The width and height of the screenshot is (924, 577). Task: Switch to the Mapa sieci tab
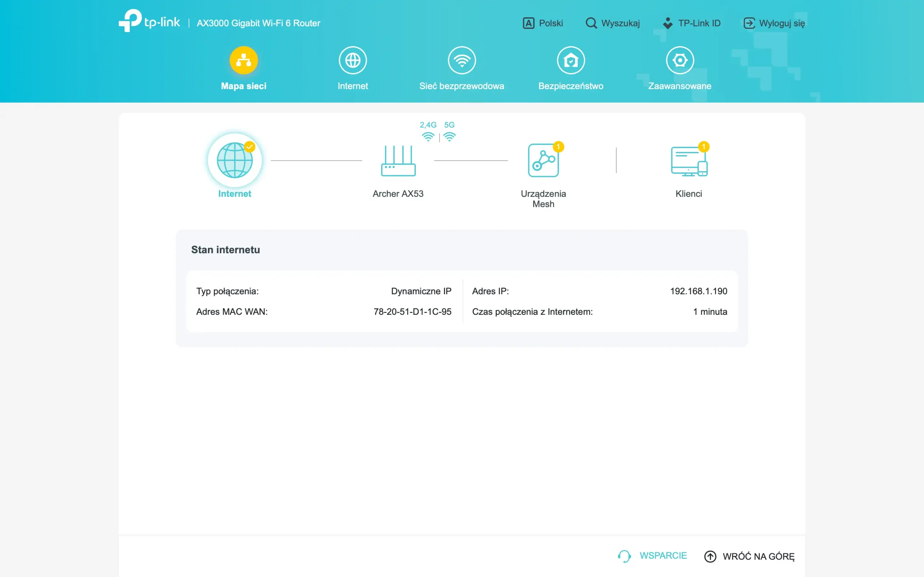[x=244, y=68]
